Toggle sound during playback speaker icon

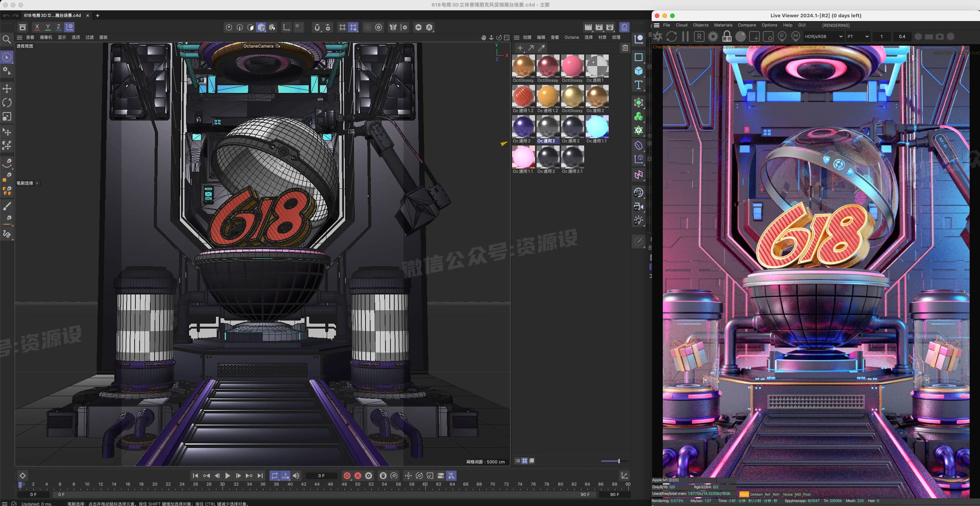(x=296, y=476)
